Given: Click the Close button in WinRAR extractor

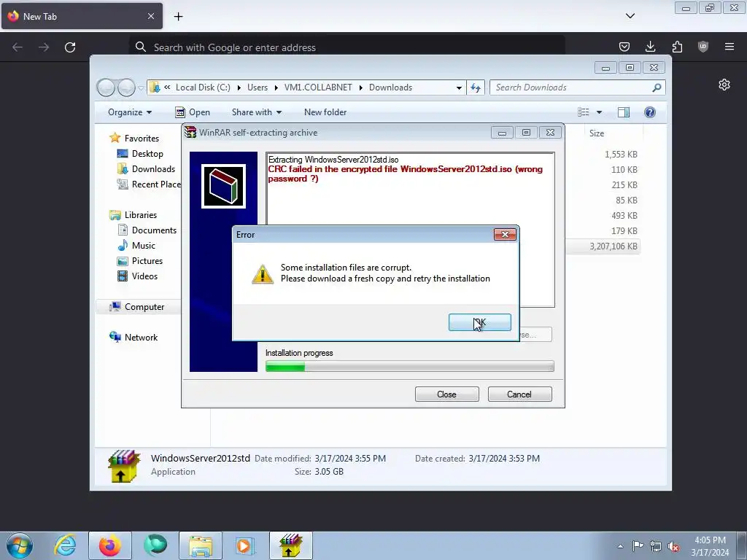Looking at the screenshot, I should [x=447, y=394].
